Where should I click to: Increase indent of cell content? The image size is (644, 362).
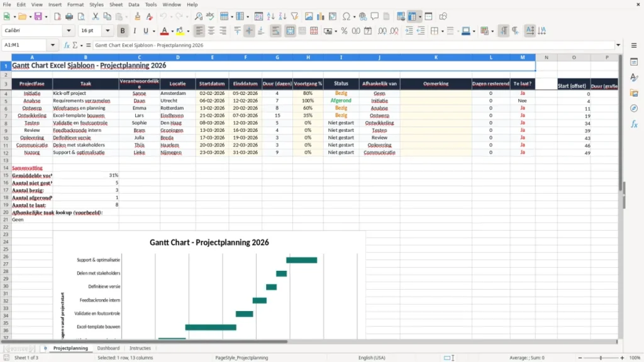coord(409,31)
